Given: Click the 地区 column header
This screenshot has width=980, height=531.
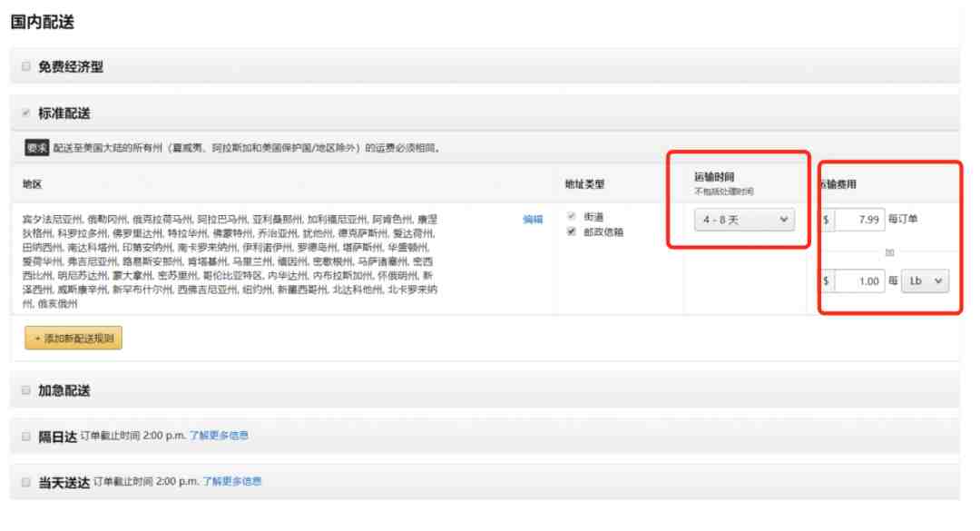Looking at the screenshot, I should click(32, 184).
